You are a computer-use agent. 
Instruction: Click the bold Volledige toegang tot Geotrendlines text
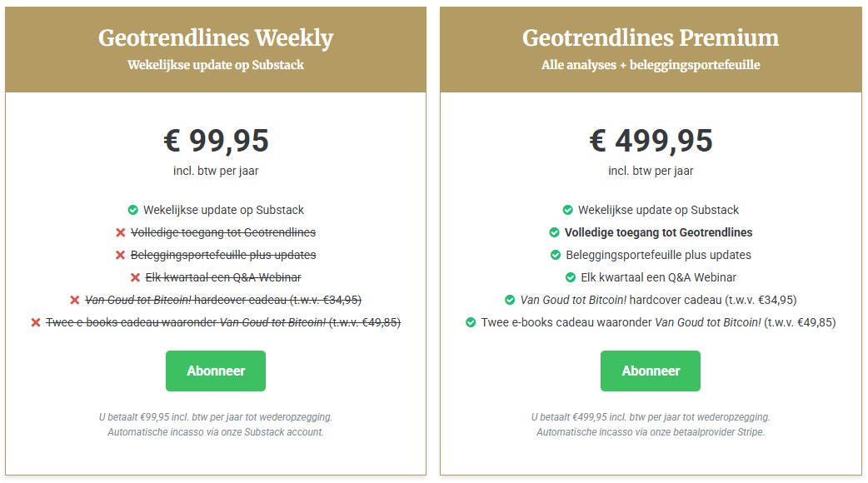tap(658, 232)
